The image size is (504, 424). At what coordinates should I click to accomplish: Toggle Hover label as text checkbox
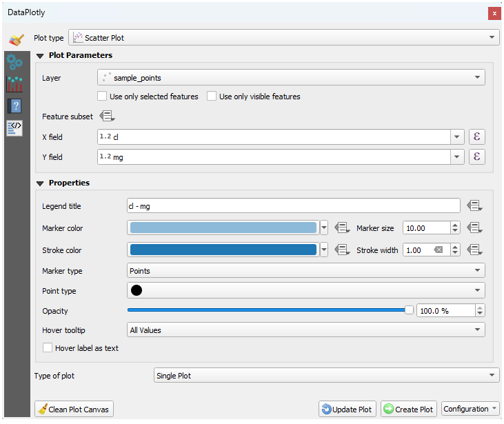(48, 348)
